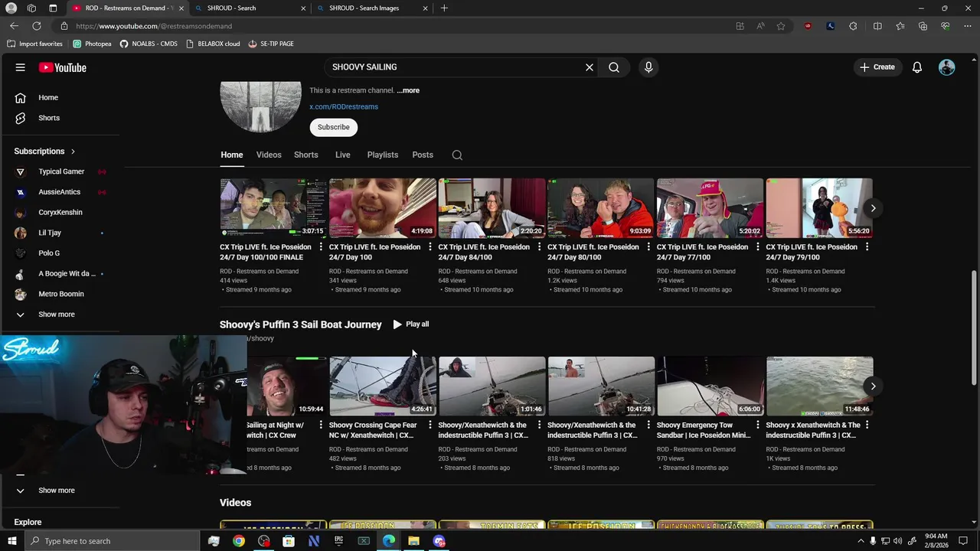Screen dimensions: 980x551
Task: Open the AussieAntics subscription
Action: click(x=60, y=192)
